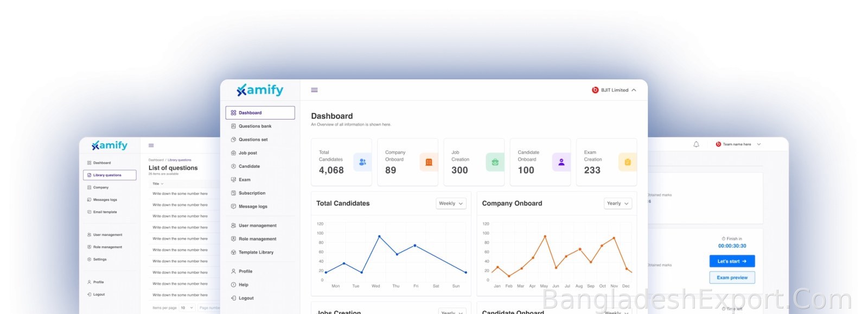Click May peak point on Company Onboard chart

pos(545,236)
